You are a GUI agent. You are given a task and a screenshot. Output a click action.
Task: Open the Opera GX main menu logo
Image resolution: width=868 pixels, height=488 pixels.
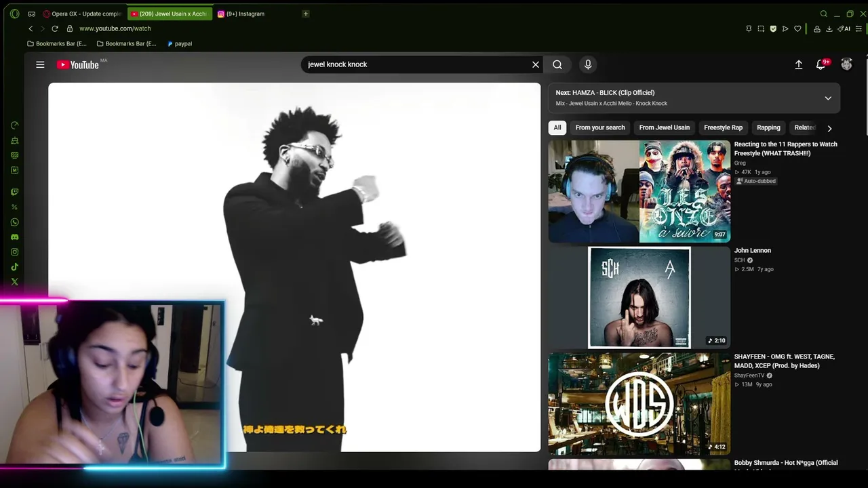15,14
